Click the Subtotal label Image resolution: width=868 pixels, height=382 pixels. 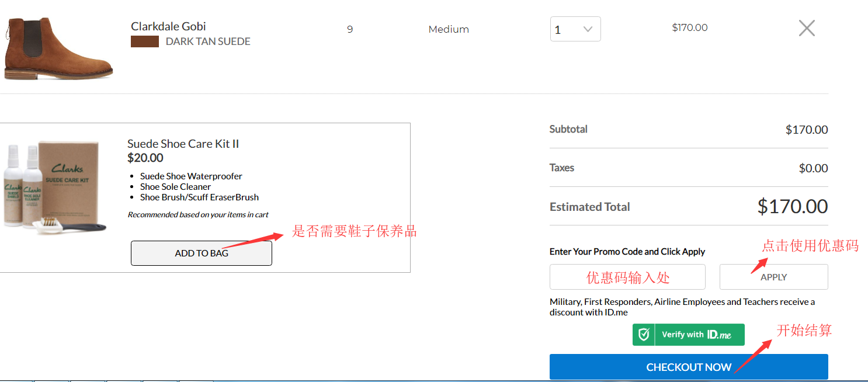click(568, 129)
